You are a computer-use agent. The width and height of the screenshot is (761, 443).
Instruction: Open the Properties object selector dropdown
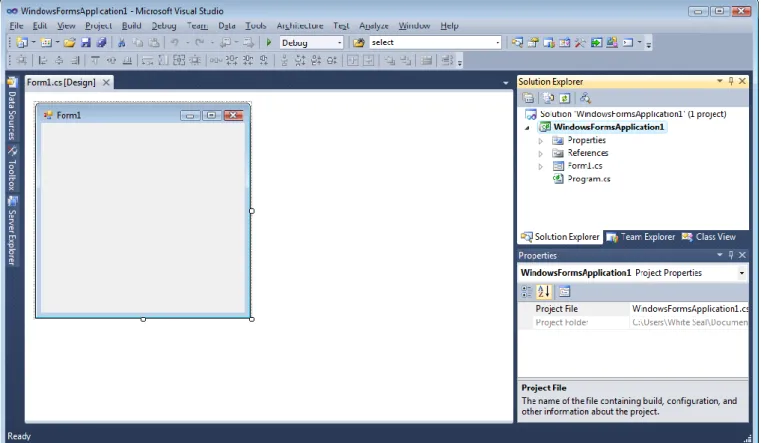(742, 273)
